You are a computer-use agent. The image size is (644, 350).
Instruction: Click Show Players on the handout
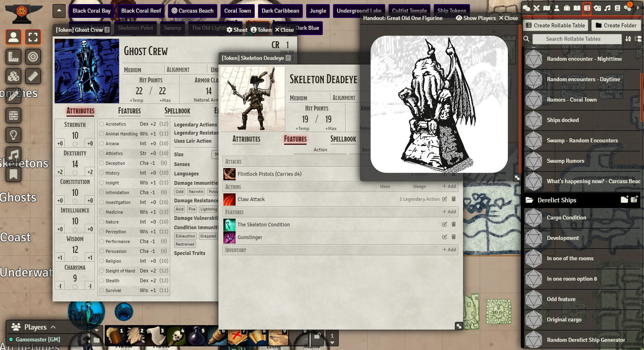[x=475, y=18]
